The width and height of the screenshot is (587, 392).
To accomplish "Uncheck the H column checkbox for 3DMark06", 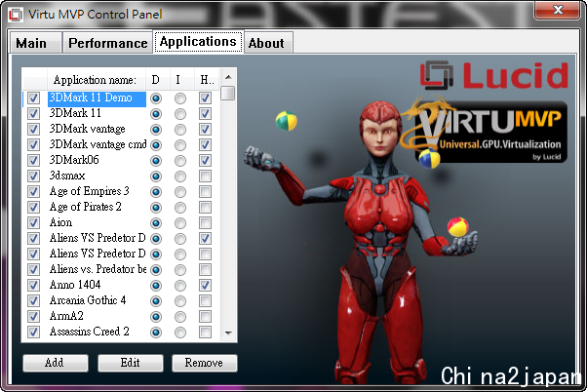I will click(x=205, y=160).
